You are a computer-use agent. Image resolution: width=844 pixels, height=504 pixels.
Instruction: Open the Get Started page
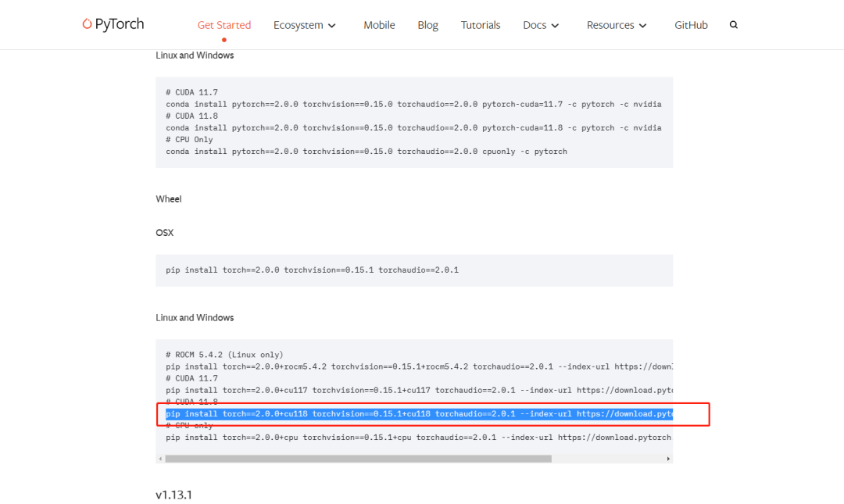(224, 25)
